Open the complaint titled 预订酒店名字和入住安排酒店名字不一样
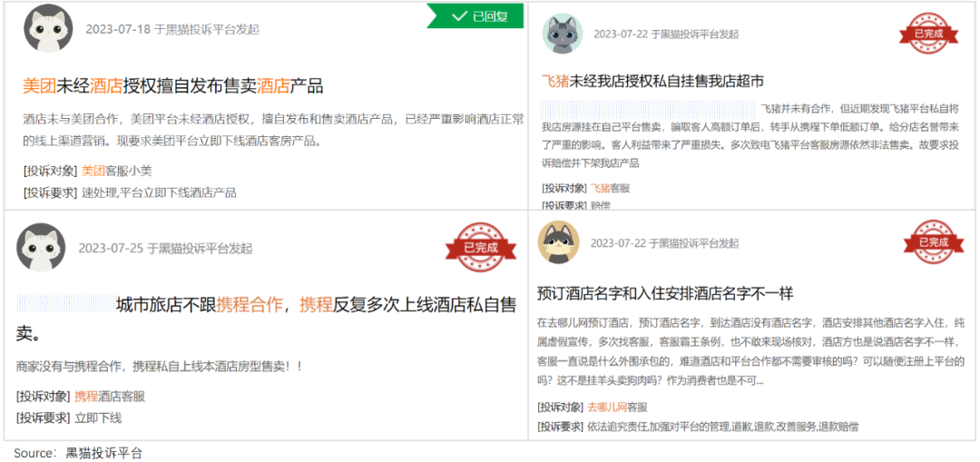The width and height of the screenshot is (980, 462). pyautogui.click(x=665, y=293)
